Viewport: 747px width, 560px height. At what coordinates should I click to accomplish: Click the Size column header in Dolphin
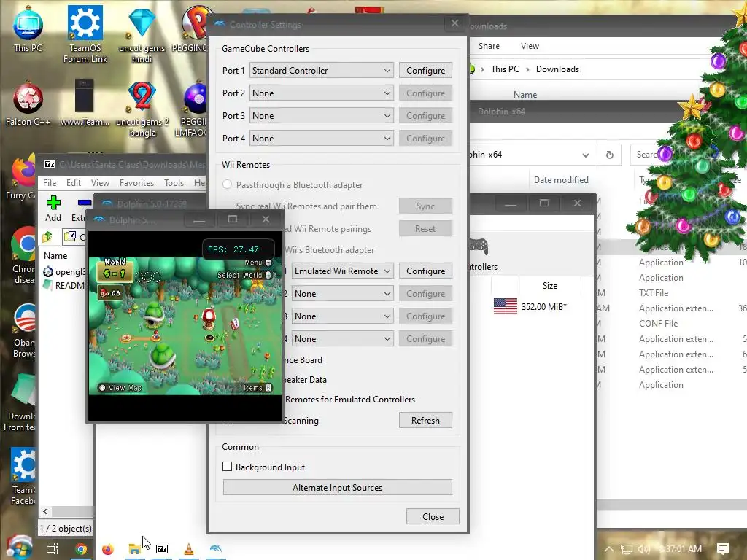click(x=550, y=286)
